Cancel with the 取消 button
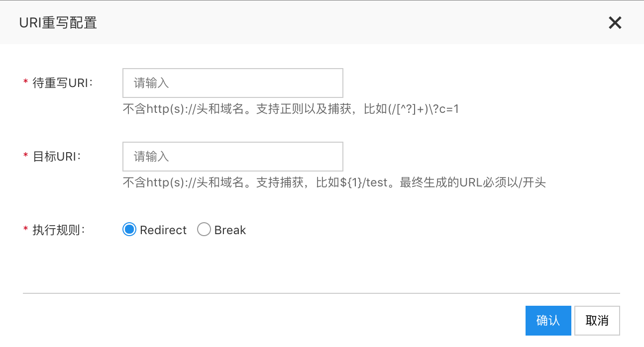 (597, 321)
